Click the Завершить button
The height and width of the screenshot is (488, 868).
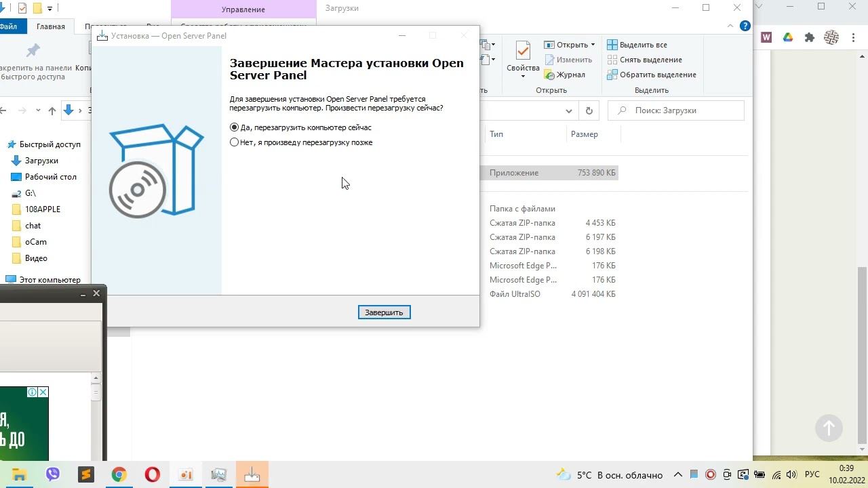pyautogui.click(x=384, y=312)
